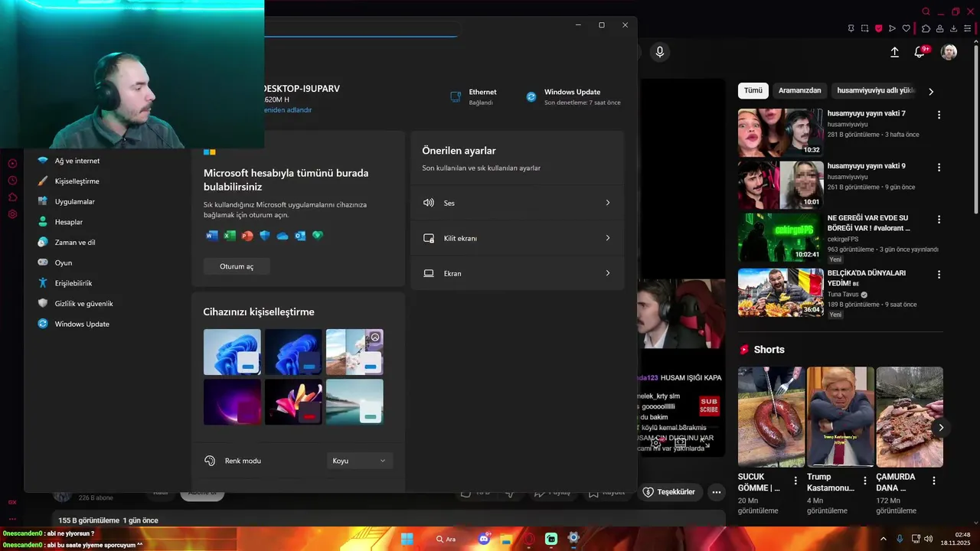This screenshot has height=551, width=980.
Task: Open browser downloads icon
Action: (x=954, y=28)
